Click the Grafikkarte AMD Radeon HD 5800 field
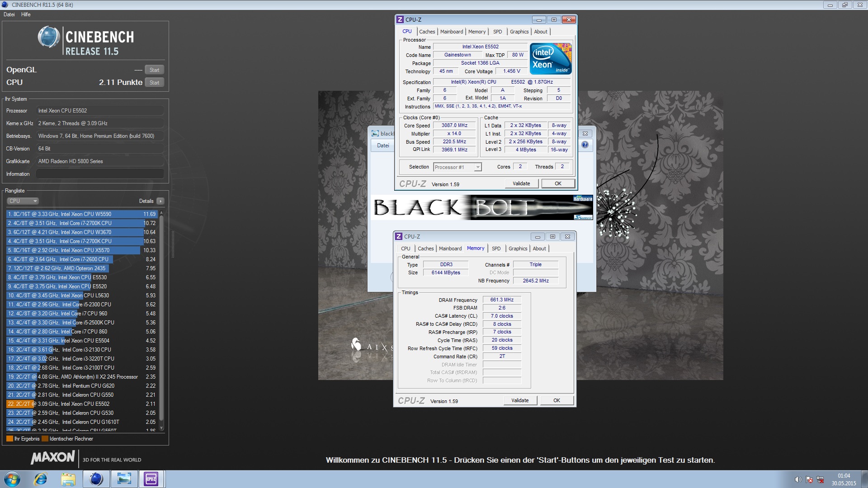Image resolution: width=868 pixels, height=488 pixels. click(x=100, y=161)
